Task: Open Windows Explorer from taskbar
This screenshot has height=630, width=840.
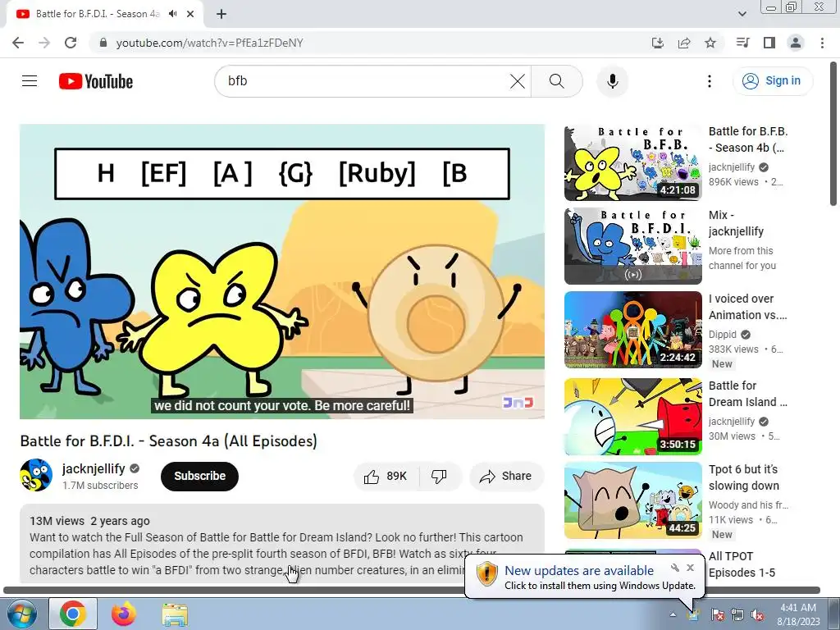Action: (175, 614)
